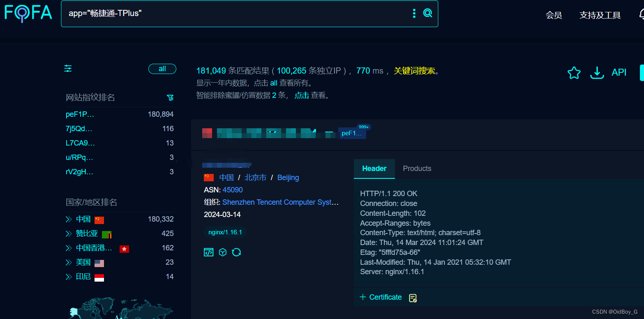This screenshot has height=319, width=644.
Task: Click the all link in 显示一年内数据 line
Action: click(x=274, y=83)
